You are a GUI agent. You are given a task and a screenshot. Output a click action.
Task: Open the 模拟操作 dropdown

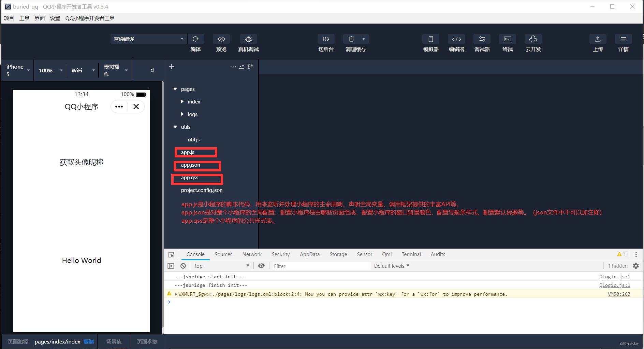pyautogui.click(x=115, y=70)
